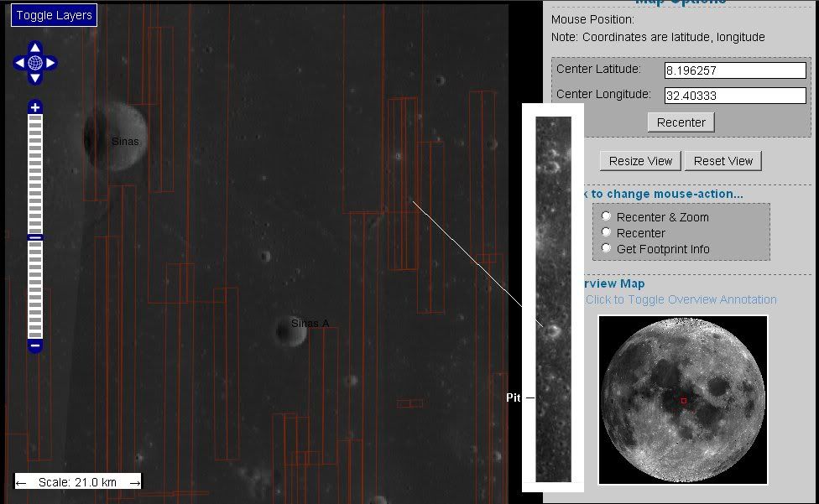Click the Pit label beside image strip
The height and width of the screenshot is (504, 819).
pyautogui.click(x=513, y=397)
